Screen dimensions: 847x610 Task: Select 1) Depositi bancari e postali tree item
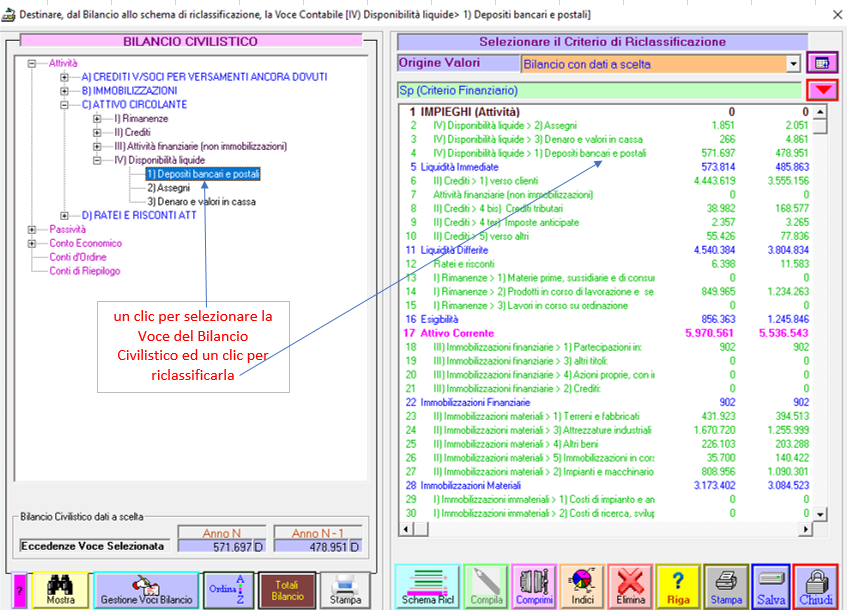(203, 174)
